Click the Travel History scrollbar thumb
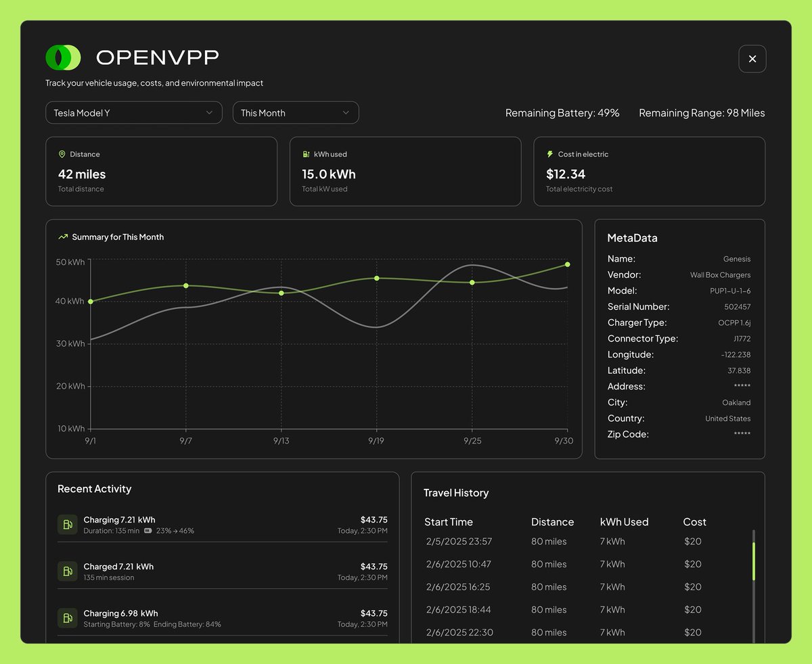The image size is (812, 664). tap(754, 561)
